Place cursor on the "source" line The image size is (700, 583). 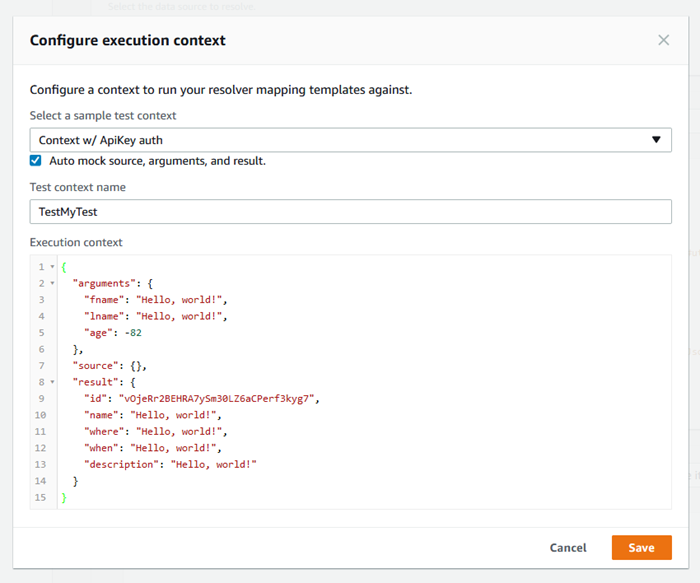[x=97, y=366]
